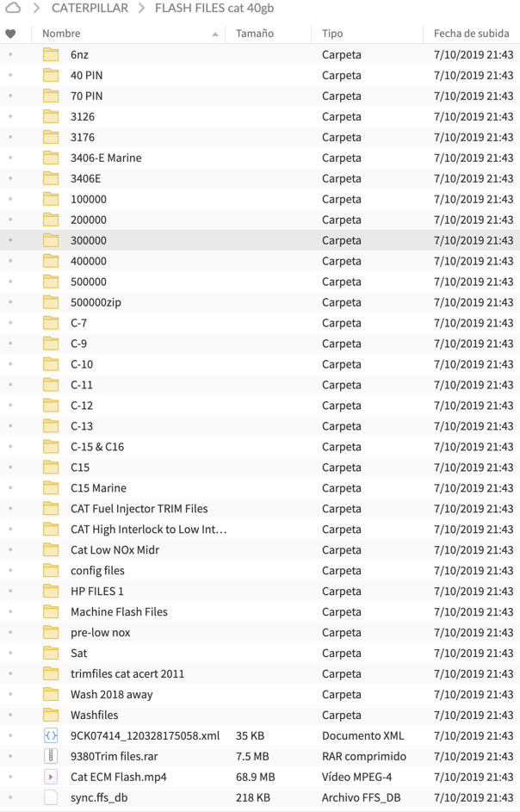Sort by Fecha de subida column
Screen dimensions: 520x812
471,33
